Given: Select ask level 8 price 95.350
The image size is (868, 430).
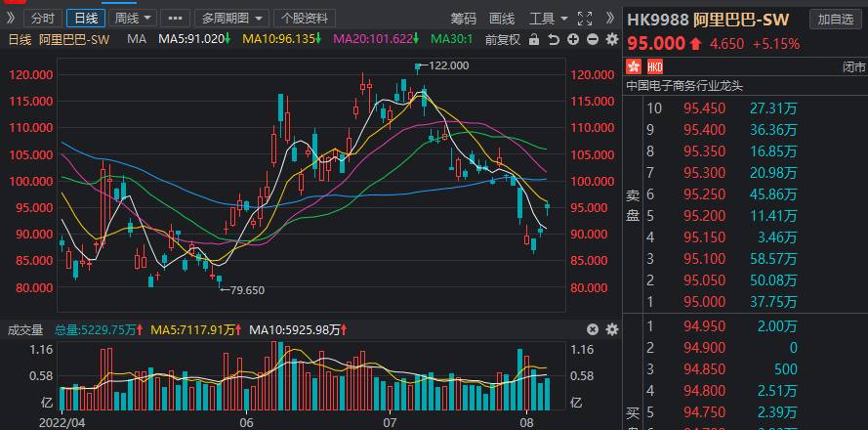Looking at the screenshot, I should click(x=704, y=151).
